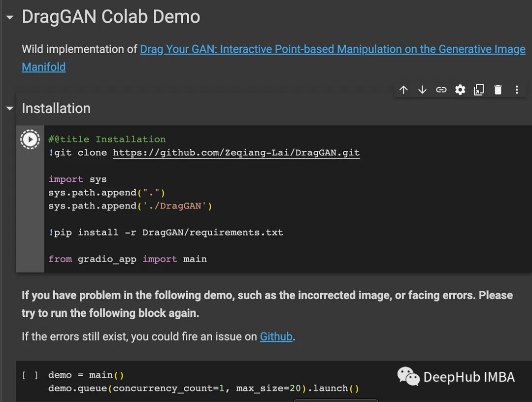Viewport: 532px width, 402px height.
Task: Open the Github issue link
Action: [276, 336]
